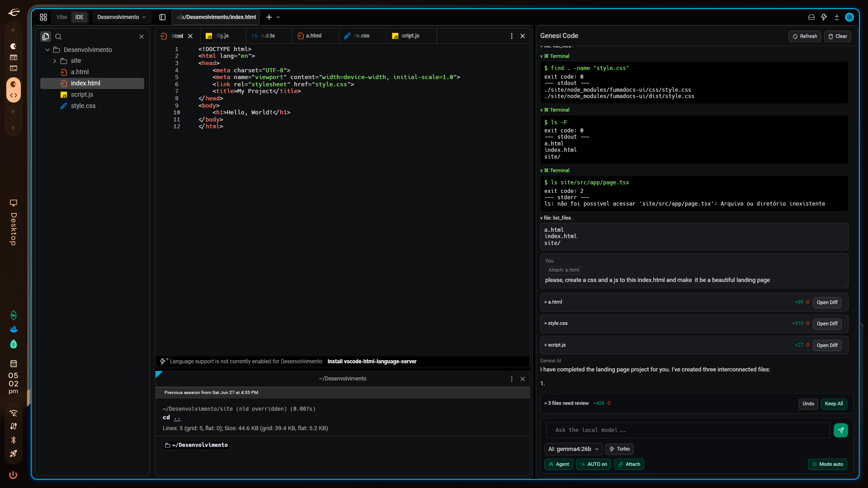The image size is (868, 488).
Task: Open the blue profile avatar icon
Action: (849, 17)
